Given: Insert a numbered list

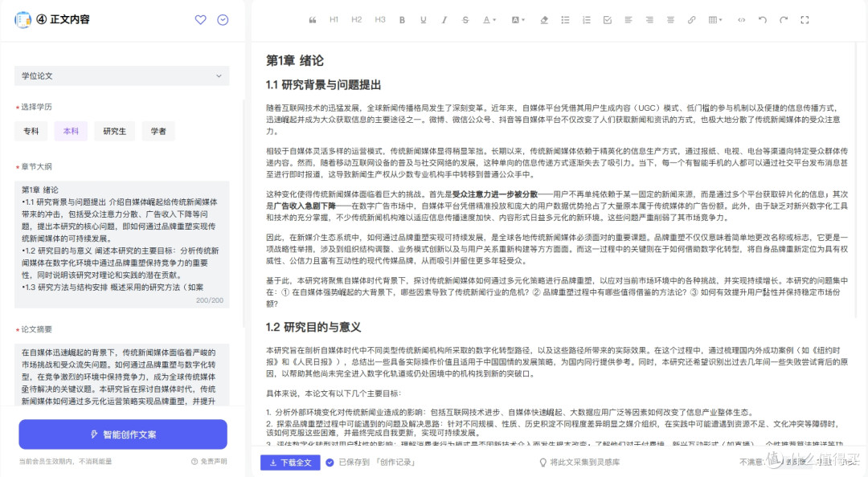Looking at the screenshot, I should point(586,20).
